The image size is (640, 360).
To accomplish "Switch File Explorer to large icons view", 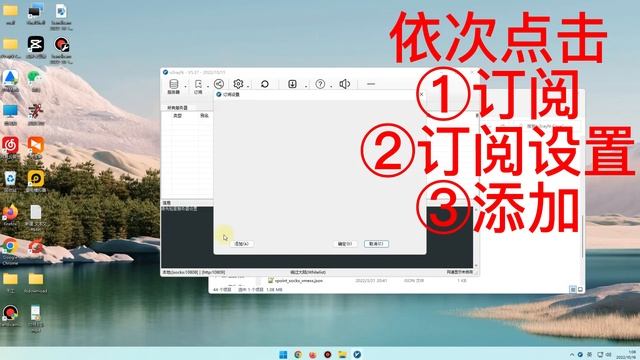I will (x=580, y=289).
